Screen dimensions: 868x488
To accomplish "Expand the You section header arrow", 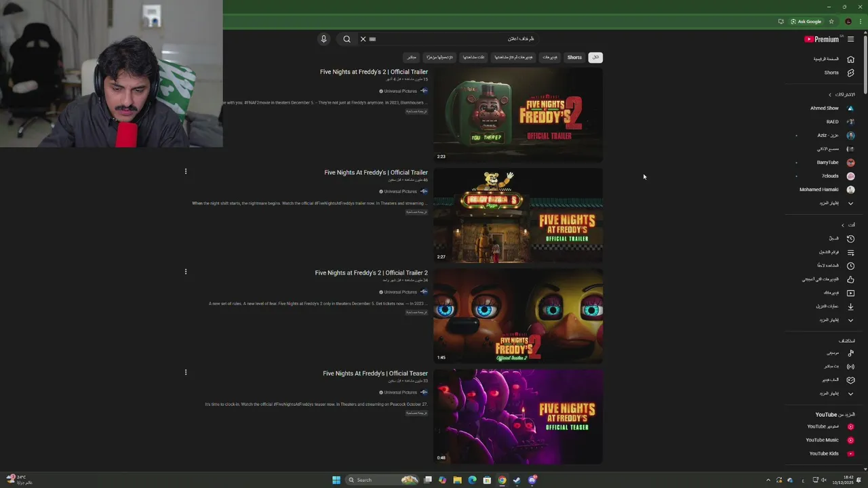I will [843, 225].
